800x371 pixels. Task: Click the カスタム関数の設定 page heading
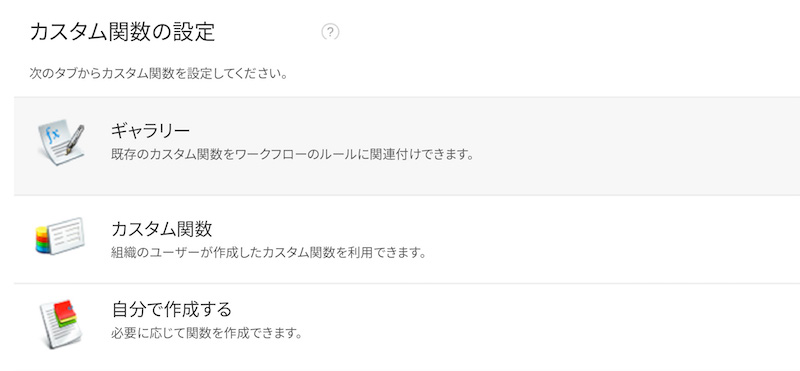tap(122, 32)
